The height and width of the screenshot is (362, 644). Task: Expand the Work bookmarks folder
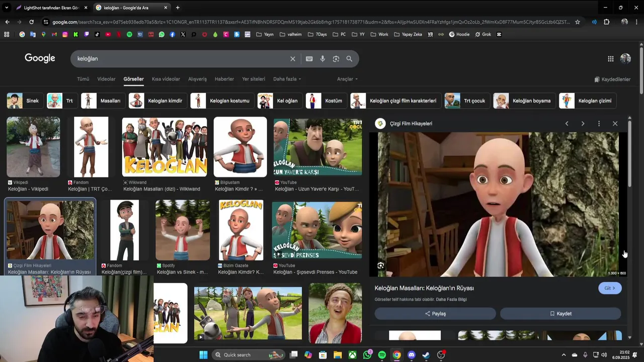point(379,35)
